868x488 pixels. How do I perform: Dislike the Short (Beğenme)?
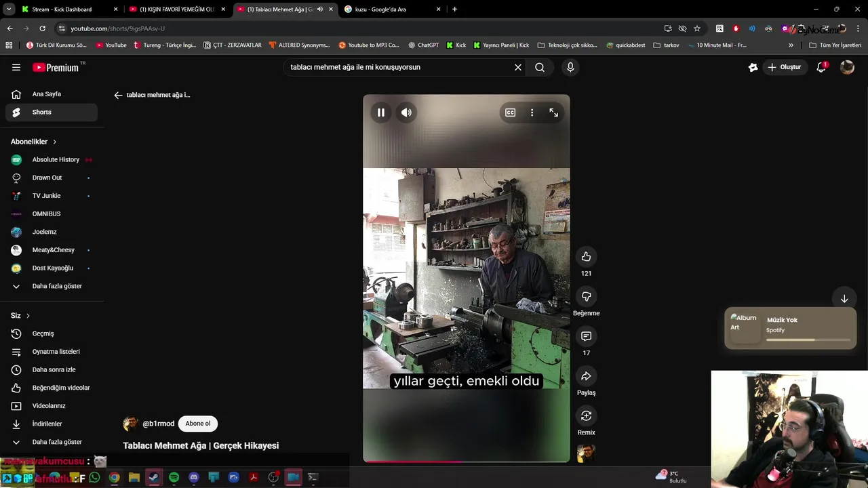[x=587, y=296]
